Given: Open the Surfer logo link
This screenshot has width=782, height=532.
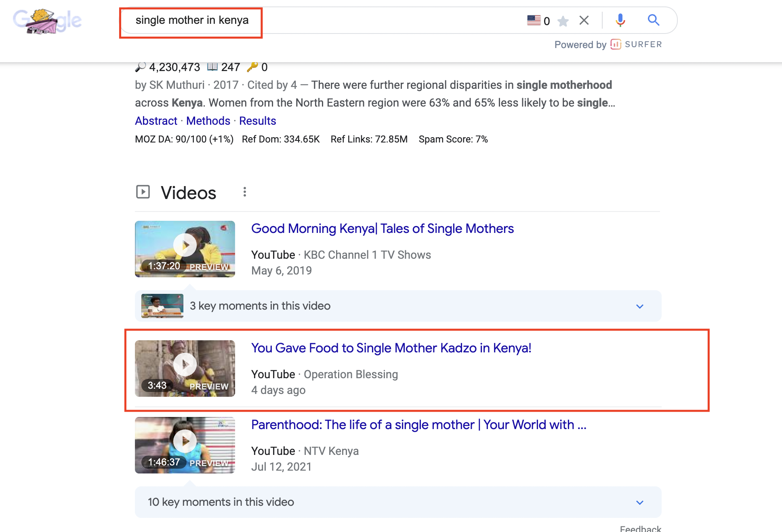Looking at the screenshot, I should coord(636,44).
